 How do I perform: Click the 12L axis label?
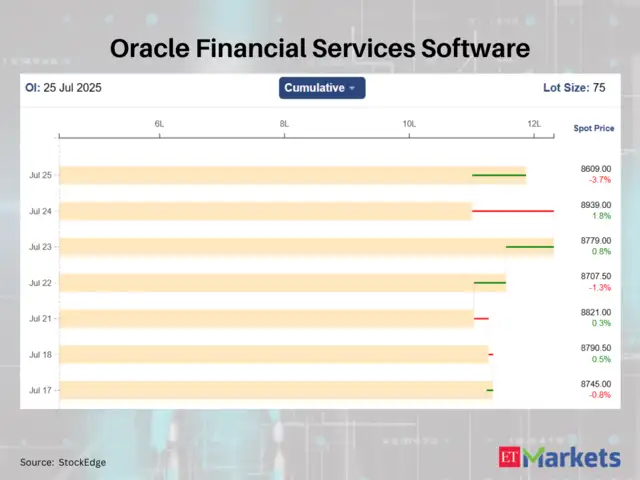(x=534, y=123)
